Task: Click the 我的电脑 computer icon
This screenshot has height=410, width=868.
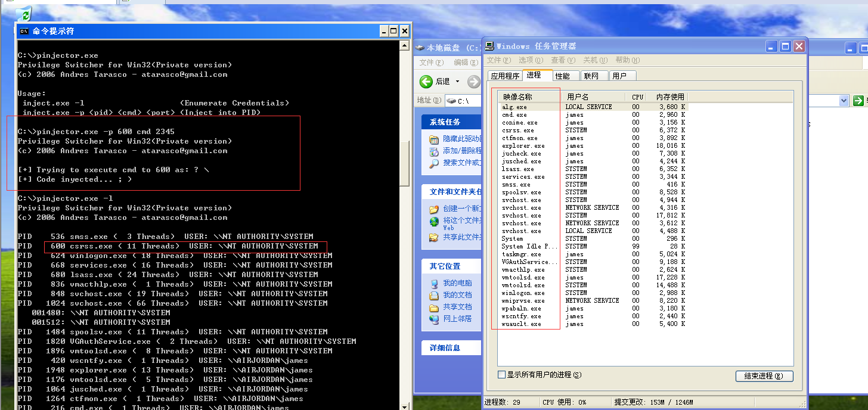Action: click(434, 283)
